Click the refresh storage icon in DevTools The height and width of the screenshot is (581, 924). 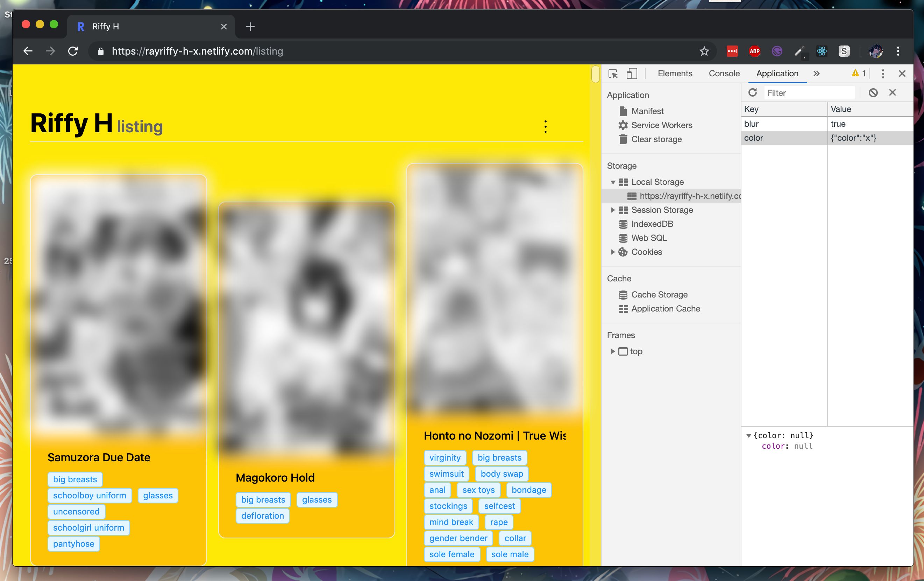[753, 92]
